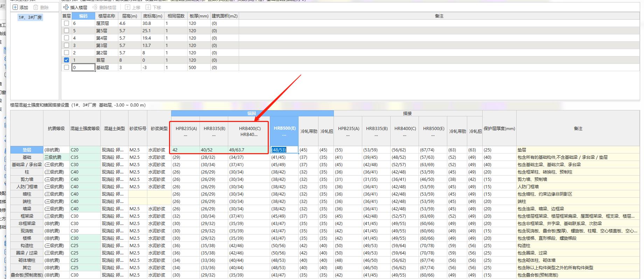Check the 首层 checkbox for 基础层 row
644x279 pixels.
[66, 67]
